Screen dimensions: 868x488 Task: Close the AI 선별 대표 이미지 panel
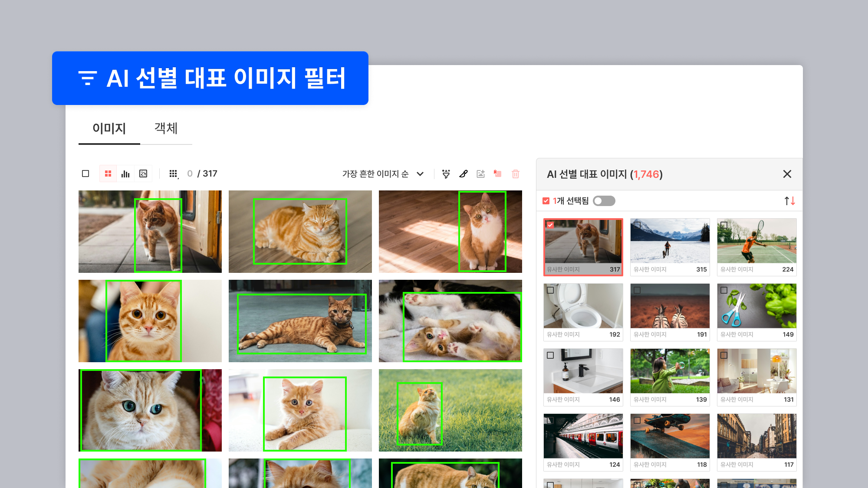tap(787, 174)
